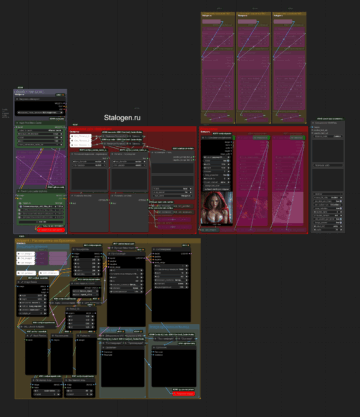This screenshot has height=417, width=360.
Task: Click the collapse dot on the bottom-left image node
Action: 19,282
